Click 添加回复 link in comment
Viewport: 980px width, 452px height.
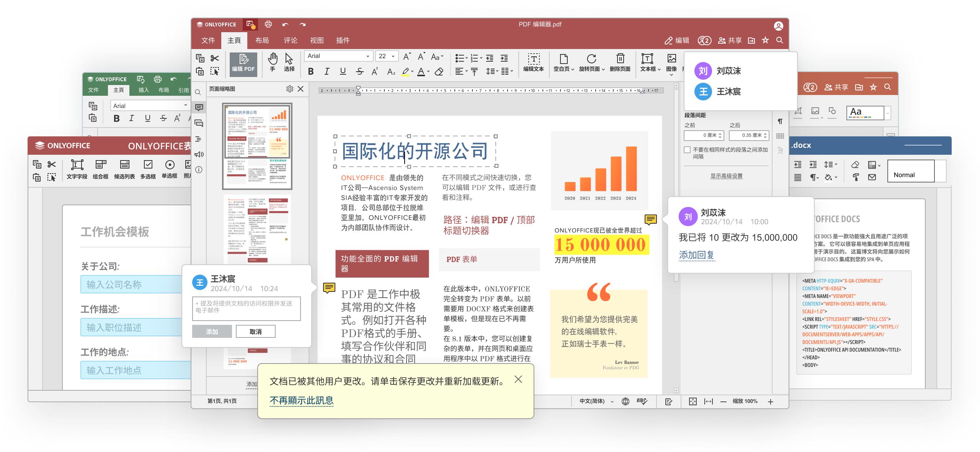point(696,255)
